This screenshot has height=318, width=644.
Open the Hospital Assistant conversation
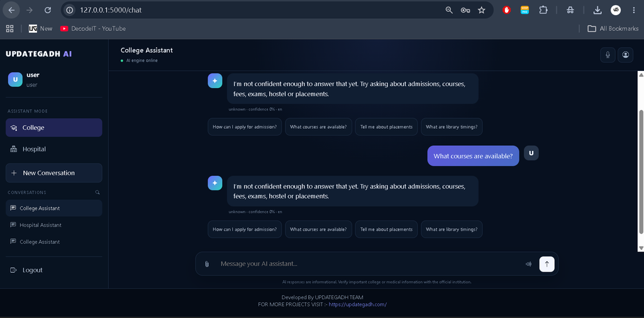[54, 225]
